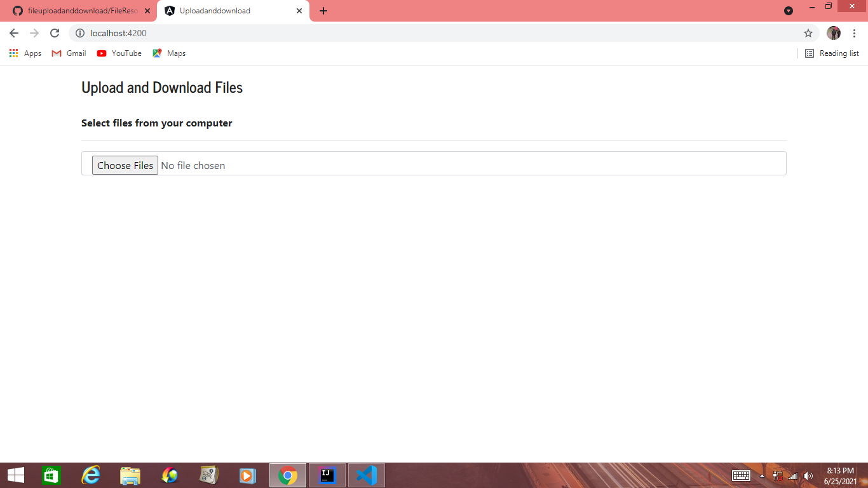Show the Reading list panel
The height and width of the screenshot is (488, 868).
pyautogui.click(x=831, y=53)
